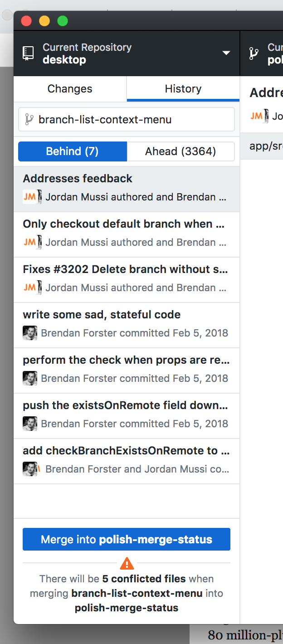
Task: Select the Addresses feedback commit
Action: 127,188
